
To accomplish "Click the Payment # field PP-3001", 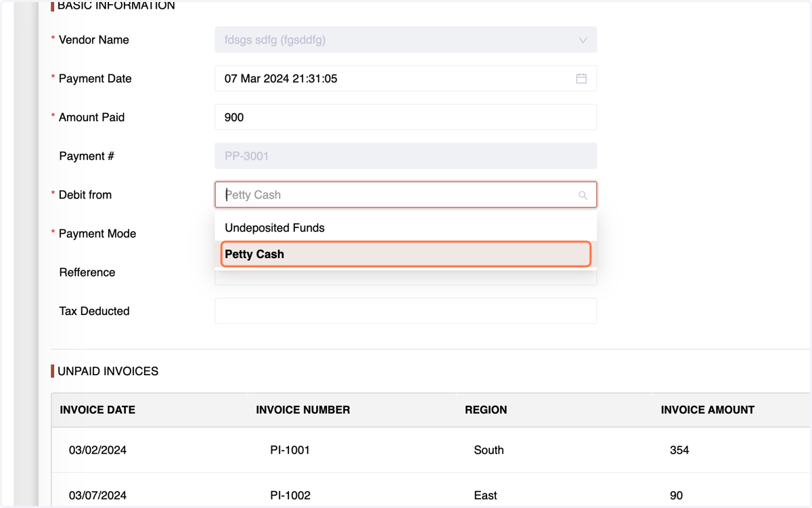I will click(x=406, y=156).
